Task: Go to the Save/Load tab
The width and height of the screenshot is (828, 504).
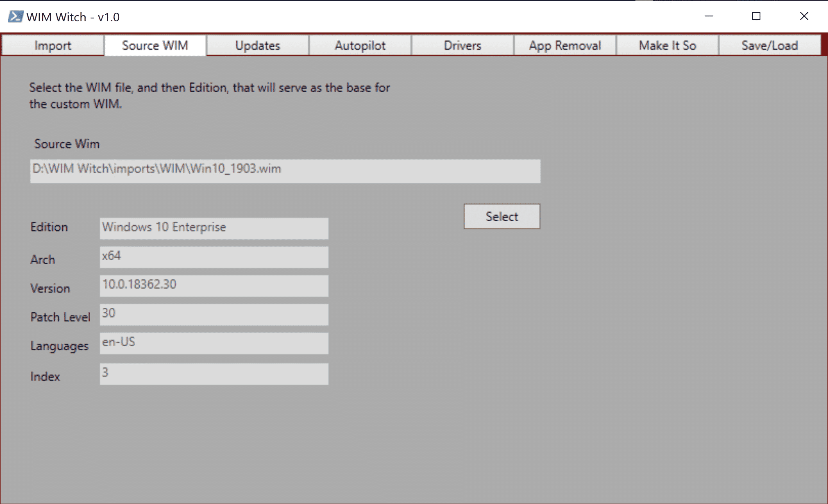Action: click(x=770, y=45)
